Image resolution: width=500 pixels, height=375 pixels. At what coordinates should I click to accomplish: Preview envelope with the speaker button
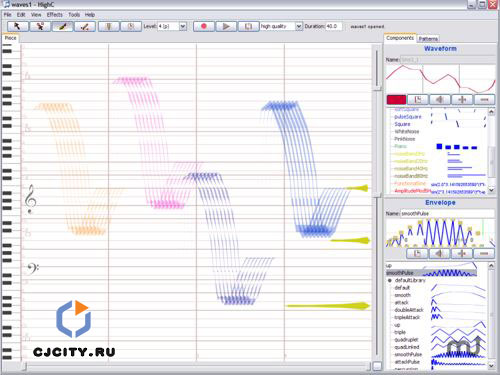tap(439, 254)
